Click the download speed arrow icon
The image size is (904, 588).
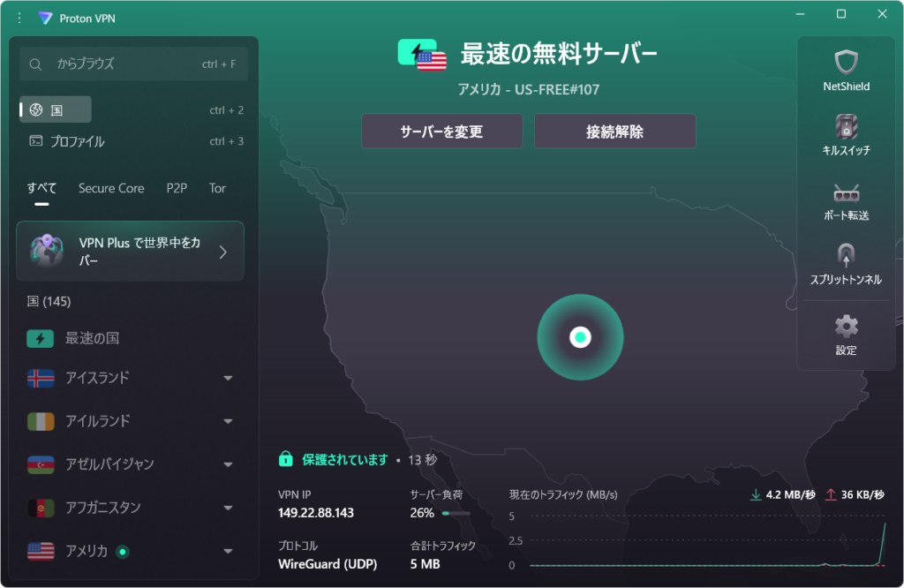756,494
